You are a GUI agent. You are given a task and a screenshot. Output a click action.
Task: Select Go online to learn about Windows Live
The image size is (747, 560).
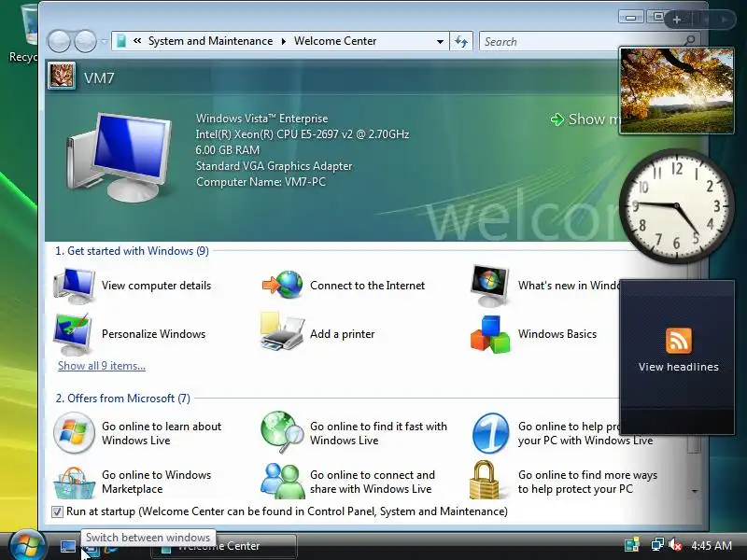pos(137,433)
